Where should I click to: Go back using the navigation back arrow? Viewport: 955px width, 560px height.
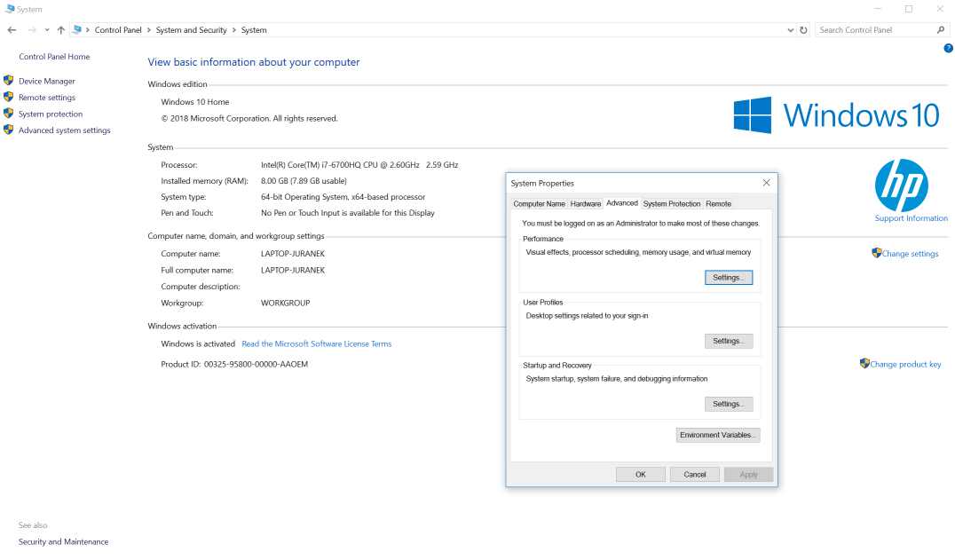click(12, 30)
